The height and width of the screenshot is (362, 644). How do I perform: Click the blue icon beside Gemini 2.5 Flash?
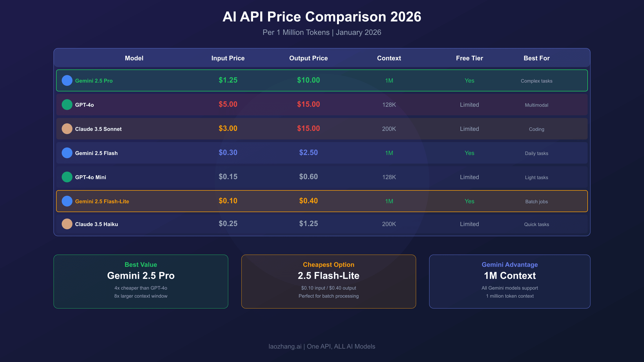point(67,153)
